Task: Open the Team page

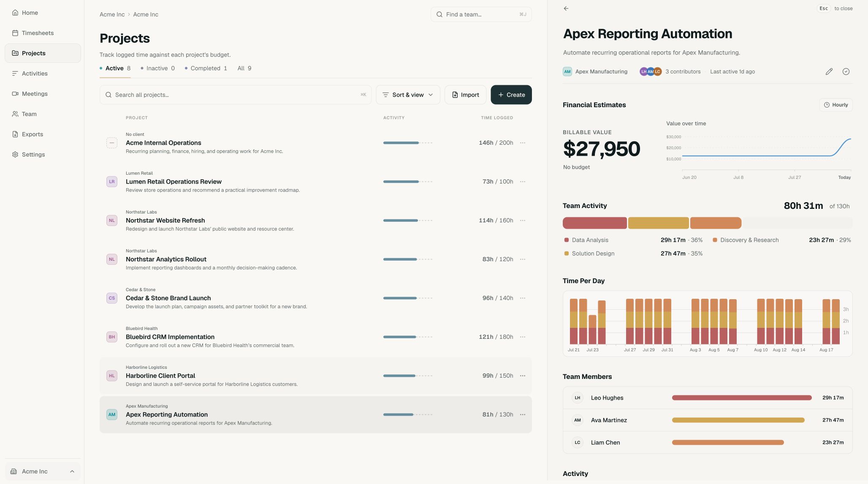Action: click(43, 114)
